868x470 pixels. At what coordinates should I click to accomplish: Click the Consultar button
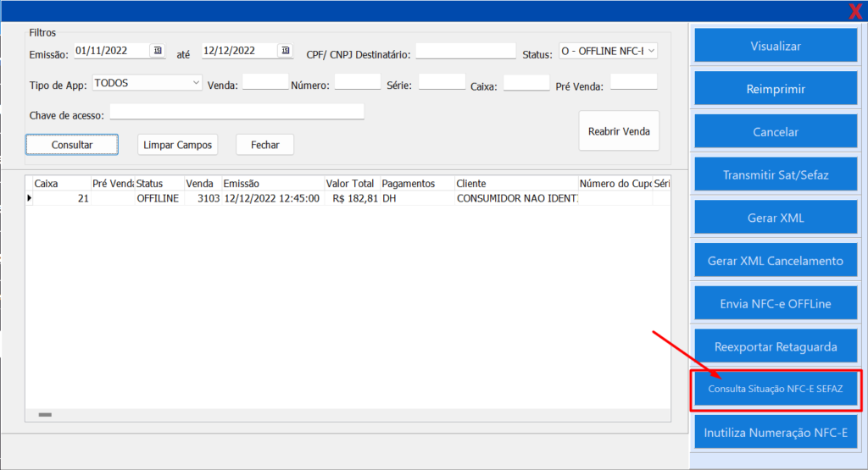72,145
